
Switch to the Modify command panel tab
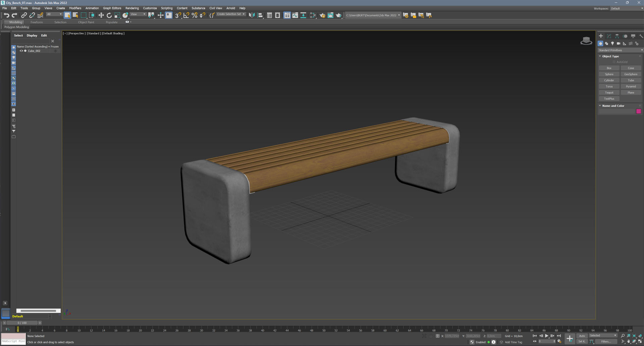tap(609, 36)
